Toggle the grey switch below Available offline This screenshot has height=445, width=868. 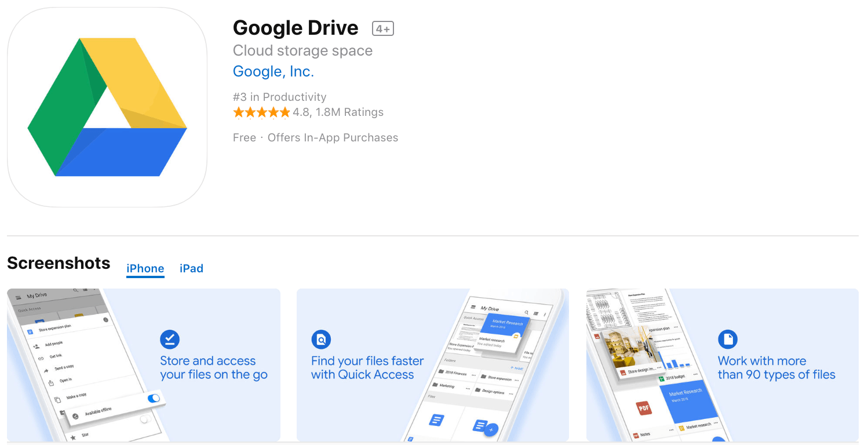pos(145,418)
